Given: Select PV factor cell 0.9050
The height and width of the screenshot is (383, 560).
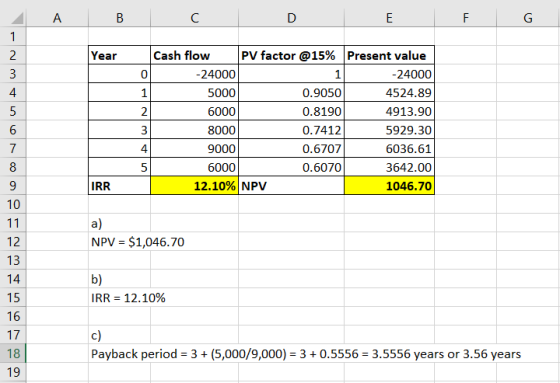Looking at the screenshot, I should [291, 93].
